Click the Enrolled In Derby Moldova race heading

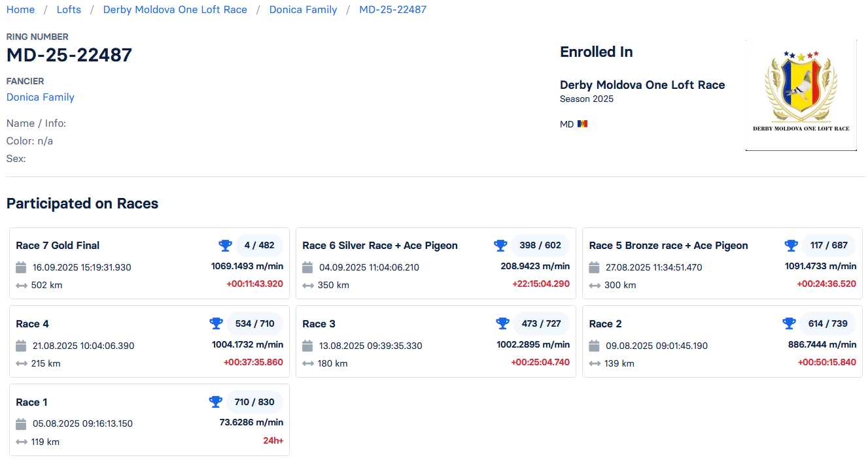coord(642,85)
